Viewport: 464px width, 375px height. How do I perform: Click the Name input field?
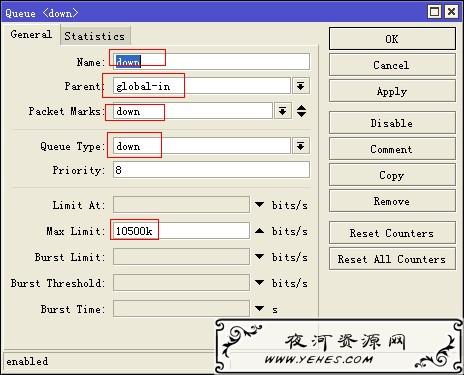pos(211,61)
